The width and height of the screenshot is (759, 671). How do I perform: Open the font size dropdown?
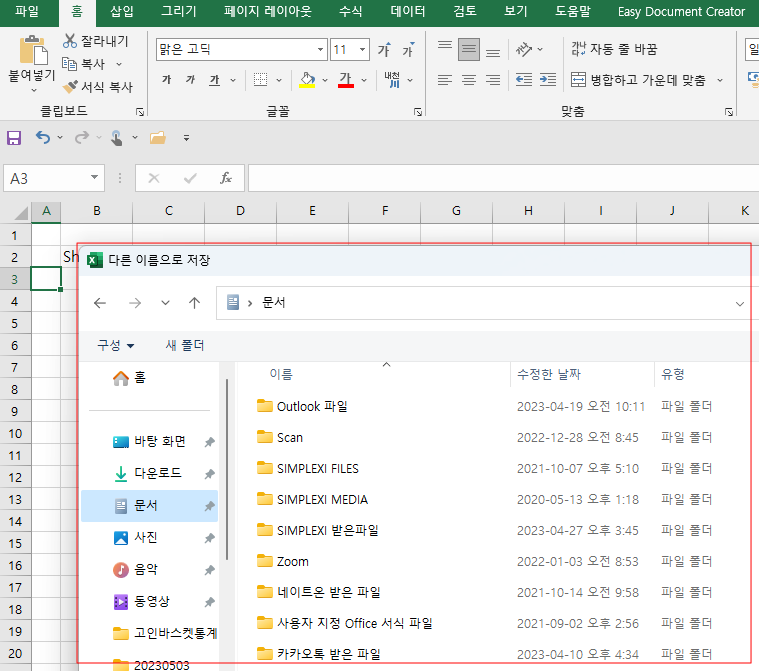click(362, 49)
